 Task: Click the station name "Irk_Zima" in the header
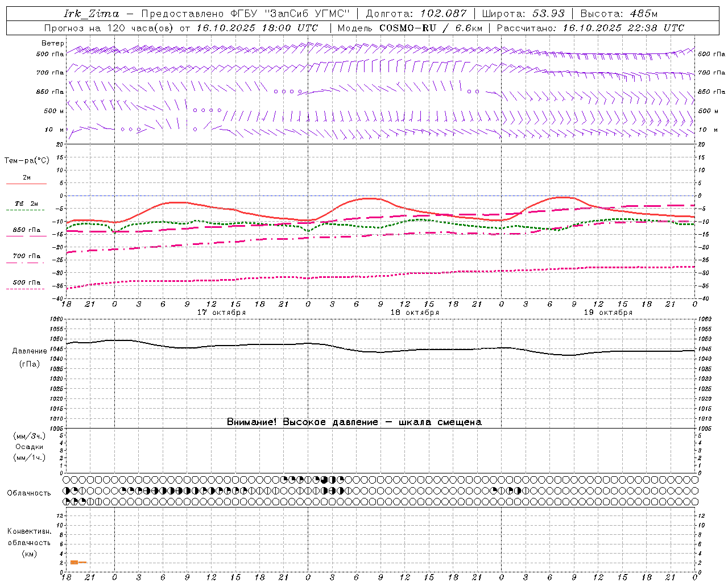(x=92, y=14)
